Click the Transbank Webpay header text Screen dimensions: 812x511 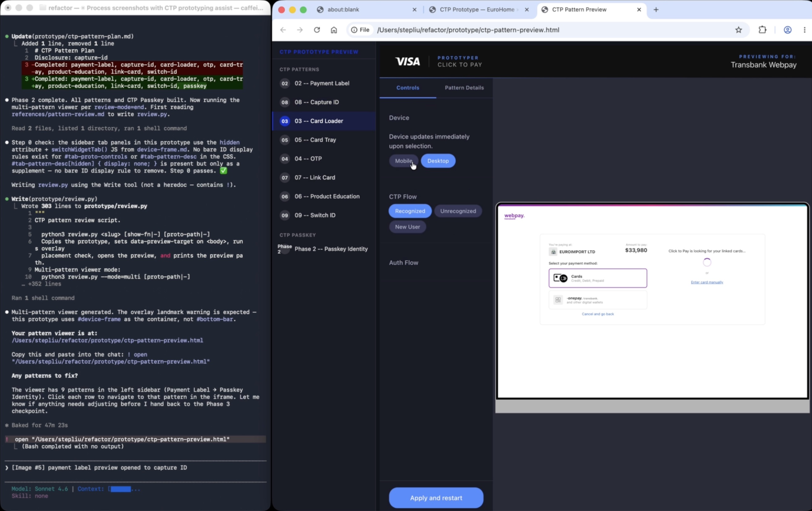(x=763, y=65)
